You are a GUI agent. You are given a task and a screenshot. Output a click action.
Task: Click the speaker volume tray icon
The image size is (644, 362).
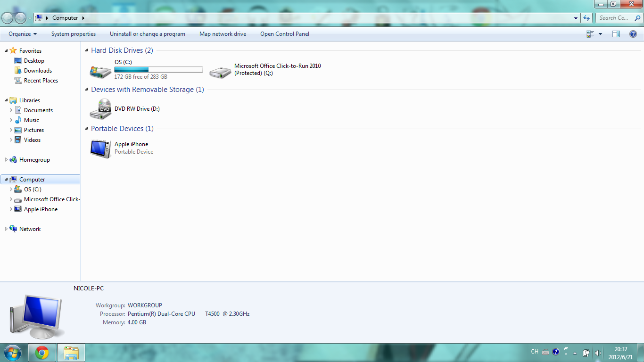pos(598,353)
